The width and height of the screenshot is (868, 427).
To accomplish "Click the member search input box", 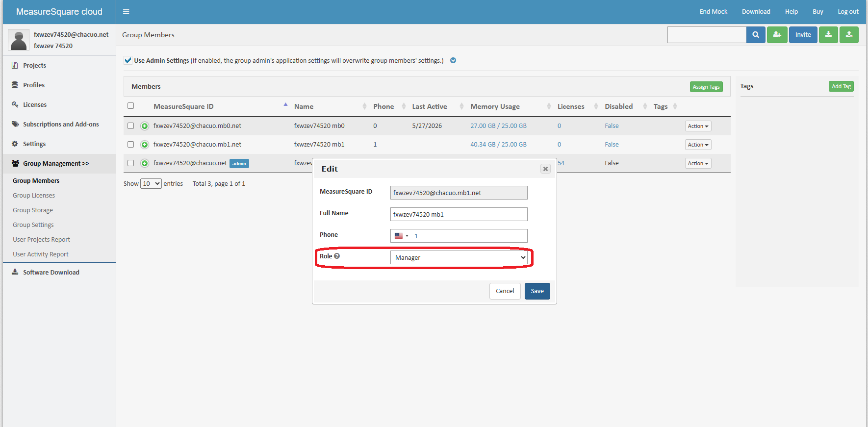I will tap(707, 35).
